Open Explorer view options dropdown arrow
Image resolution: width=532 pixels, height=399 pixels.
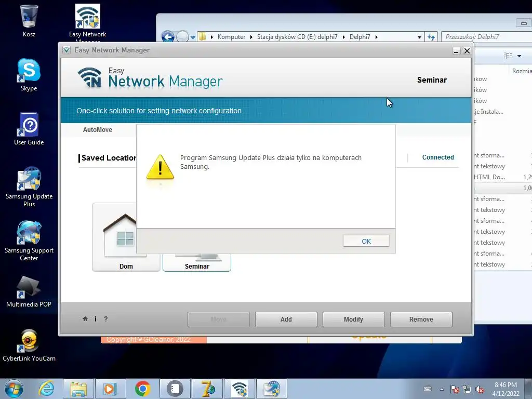point(519,56)
